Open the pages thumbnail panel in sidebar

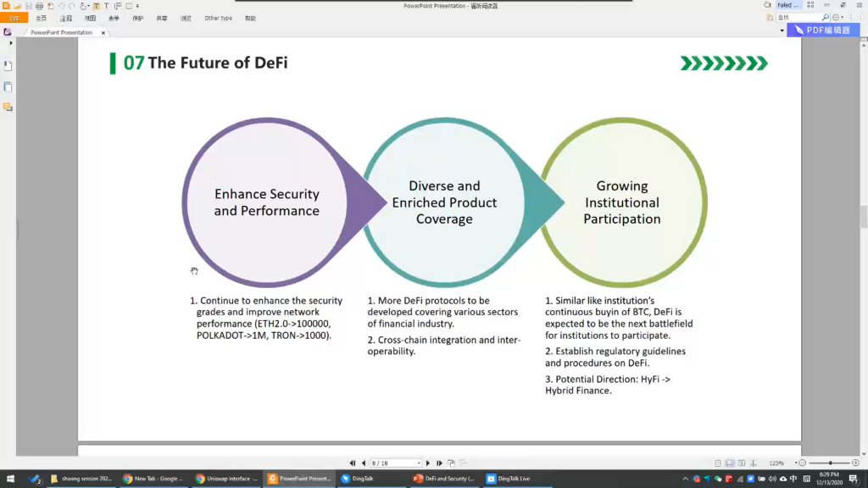point(8,86)
